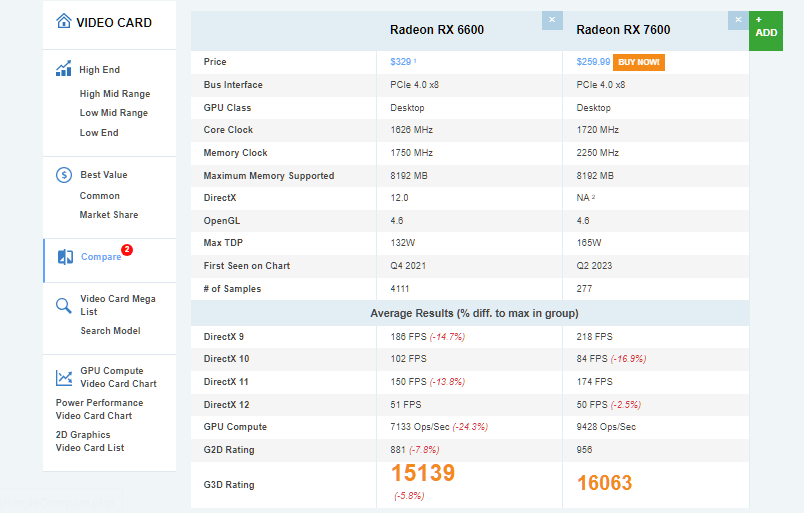Click the Maximum Memory Supported row label
This screenshot has height=513, width=804.
269,176
